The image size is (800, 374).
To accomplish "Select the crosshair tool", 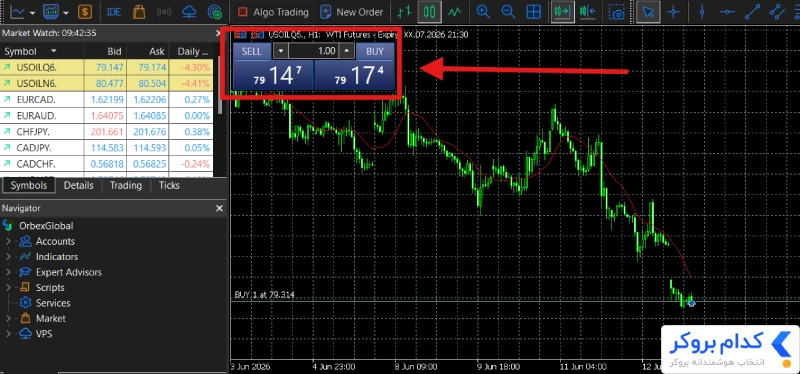I will (x=673, y=12).
